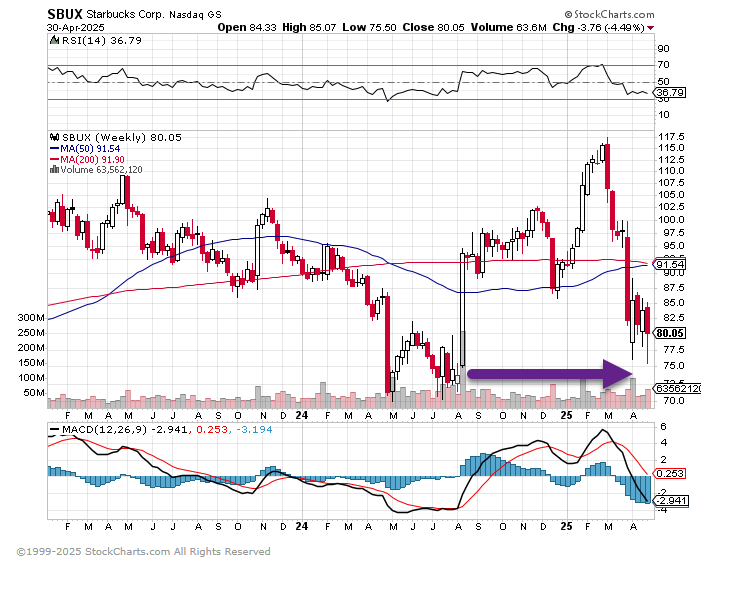Image resolution: width=734 pixels, height=592 pixels.
Task: Click the Nasdaq GS exchange label
Action: point(195,15)
